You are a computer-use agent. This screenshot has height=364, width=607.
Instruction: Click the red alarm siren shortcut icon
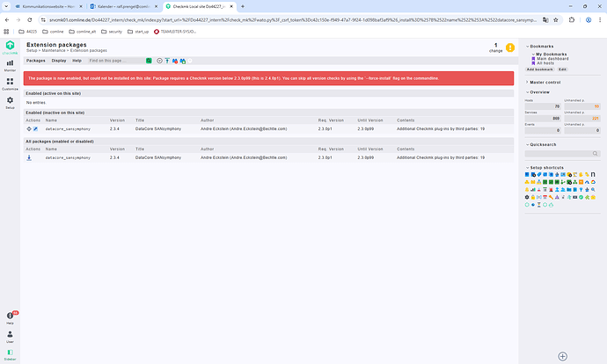click(551, 190)
